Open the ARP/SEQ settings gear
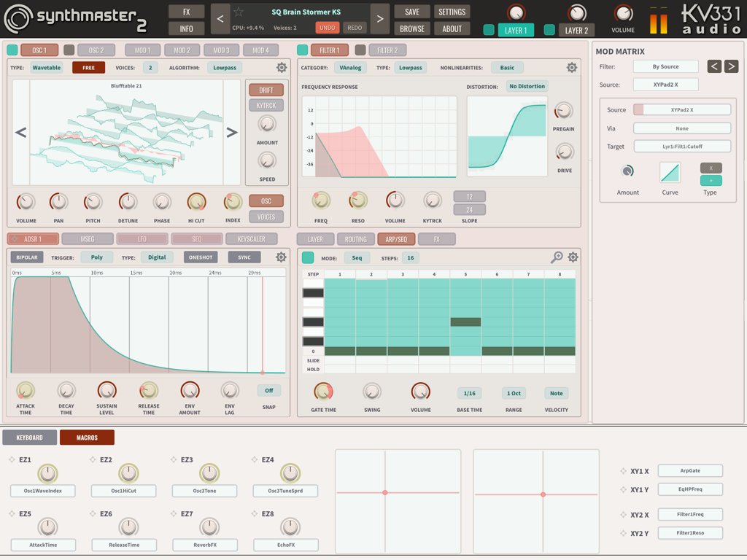 pos(573,257)
